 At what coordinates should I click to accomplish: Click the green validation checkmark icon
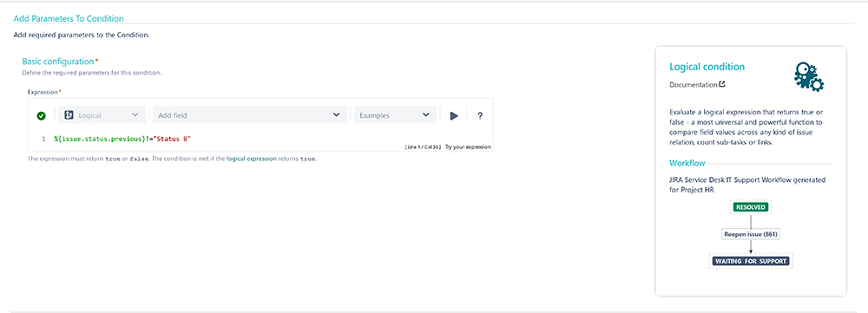pyautogui.click(x=41, y=116)
